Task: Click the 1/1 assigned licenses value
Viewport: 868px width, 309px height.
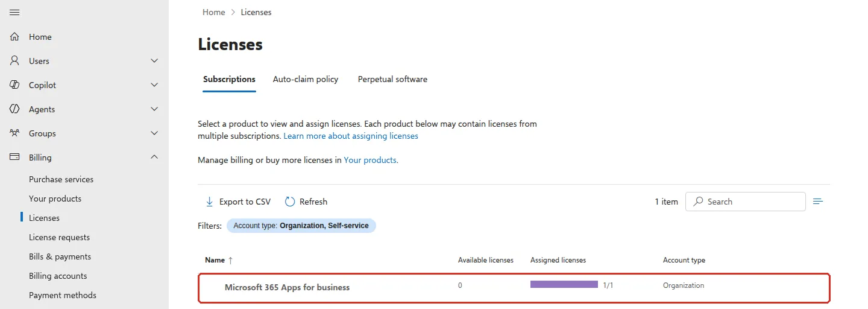Action: point(608,285)
